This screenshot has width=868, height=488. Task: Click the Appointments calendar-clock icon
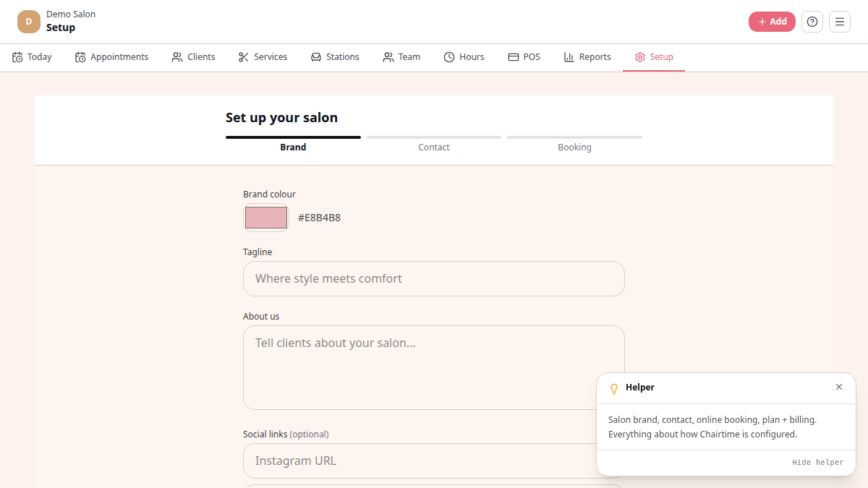coord(80,57)
